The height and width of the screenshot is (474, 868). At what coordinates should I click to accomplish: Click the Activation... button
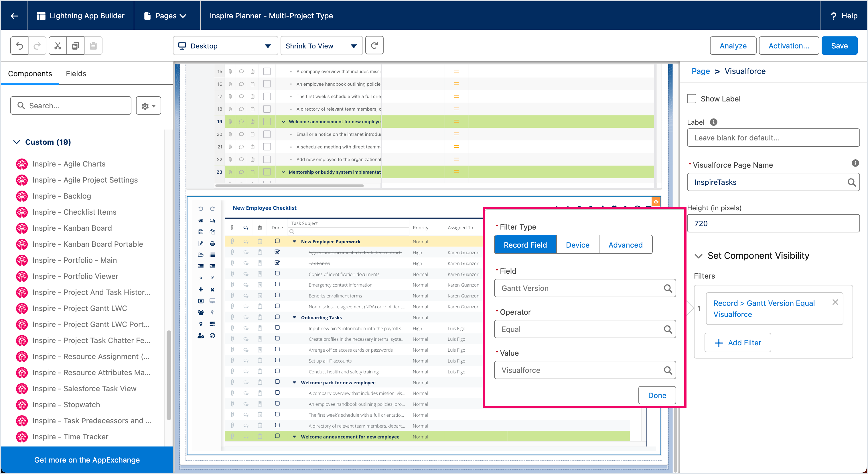788,46
